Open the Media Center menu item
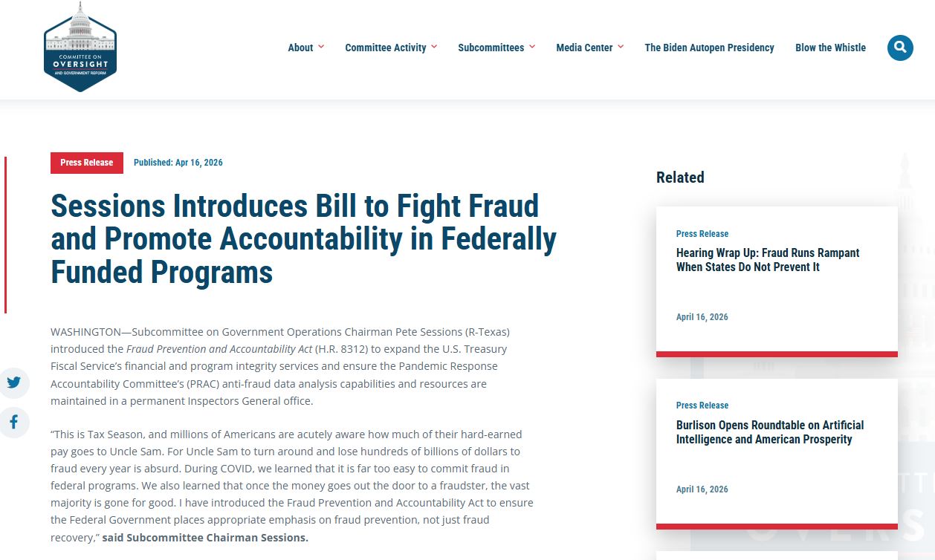This screenshot has width=935, height=560. pos(584,48)
